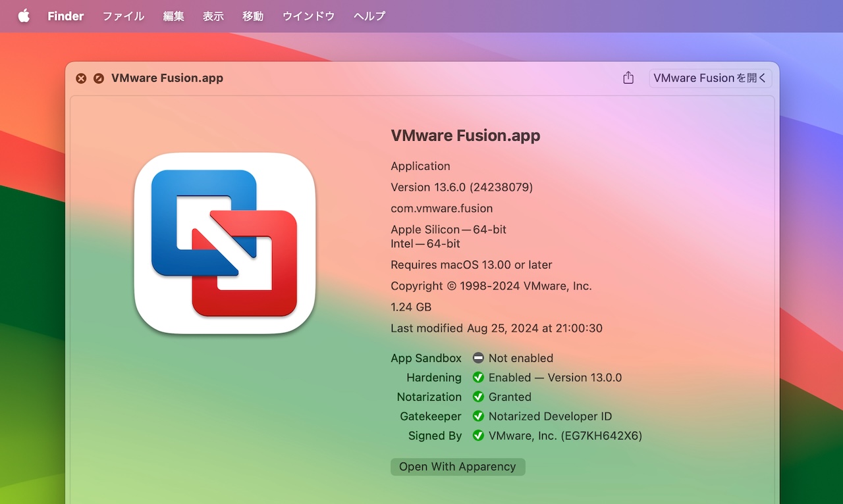This screenshot has height=504, width=843.
Task: Click the Not enabled status text
Action: click(x=521, y=358)
